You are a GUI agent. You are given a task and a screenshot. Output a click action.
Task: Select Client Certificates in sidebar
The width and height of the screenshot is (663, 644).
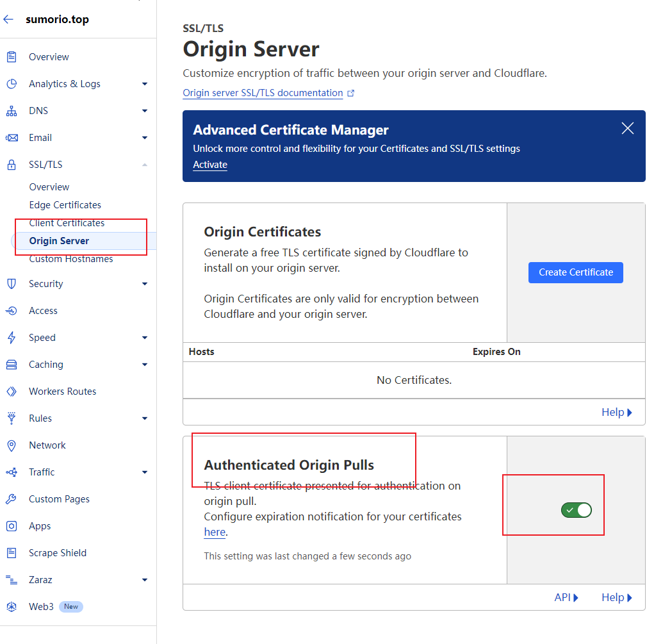point(67,223)
